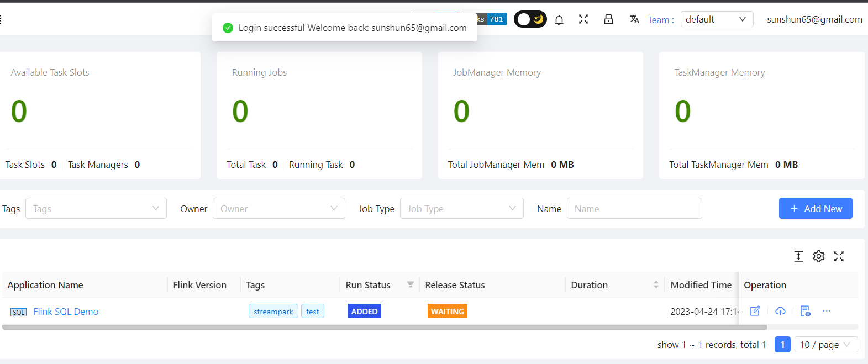868x364 pixels.
Task: Click the edit application icon
Action: pyautogui.click(x=755, y=311)
